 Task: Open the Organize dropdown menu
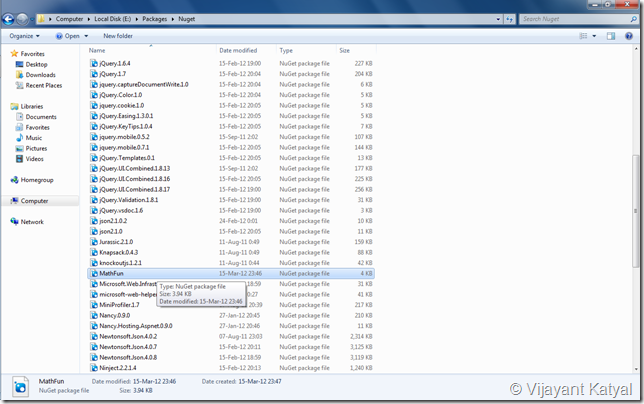click(25, 36)
